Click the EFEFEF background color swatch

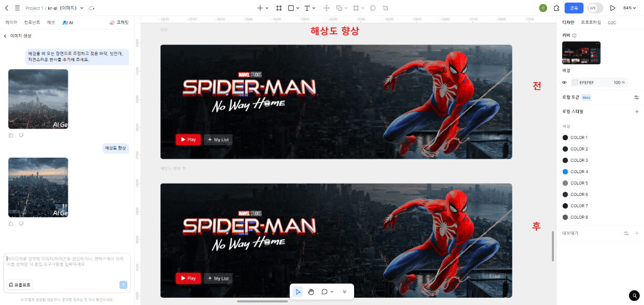pos(575,83)
